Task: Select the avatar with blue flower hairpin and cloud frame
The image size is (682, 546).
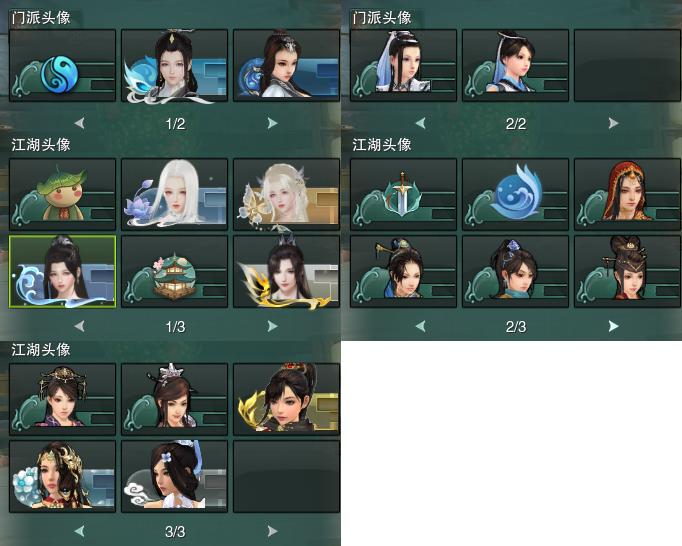Action: tap(174, 476)
